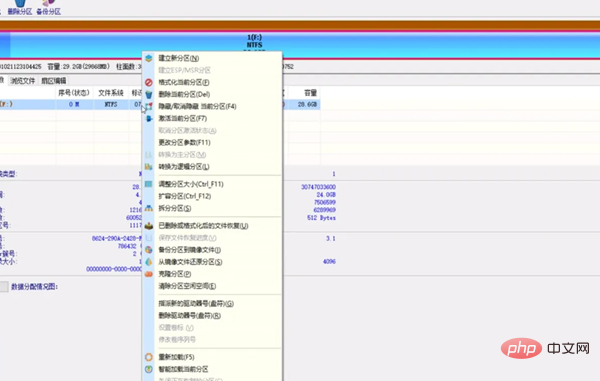The height and width of the screenshot is (381, 600).
Task: Click the value 4096
Action: coord(329,262)
